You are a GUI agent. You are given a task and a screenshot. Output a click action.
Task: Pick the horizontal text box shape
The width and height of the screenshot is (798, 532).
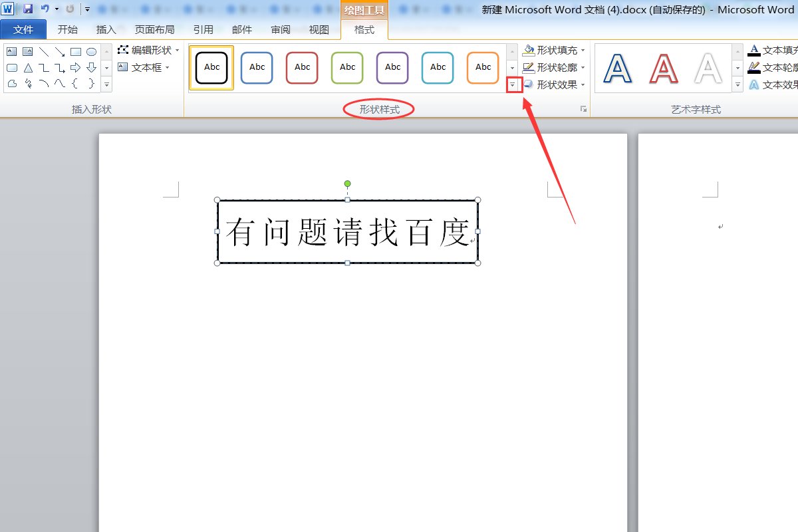12,51
